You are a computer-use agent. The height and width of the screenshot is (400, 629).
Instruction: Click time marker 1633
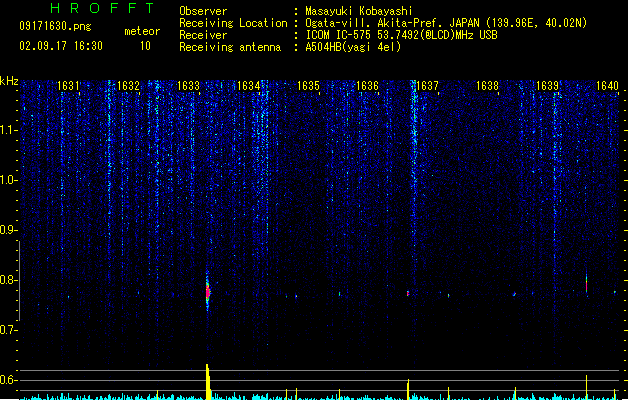[188, 86]
